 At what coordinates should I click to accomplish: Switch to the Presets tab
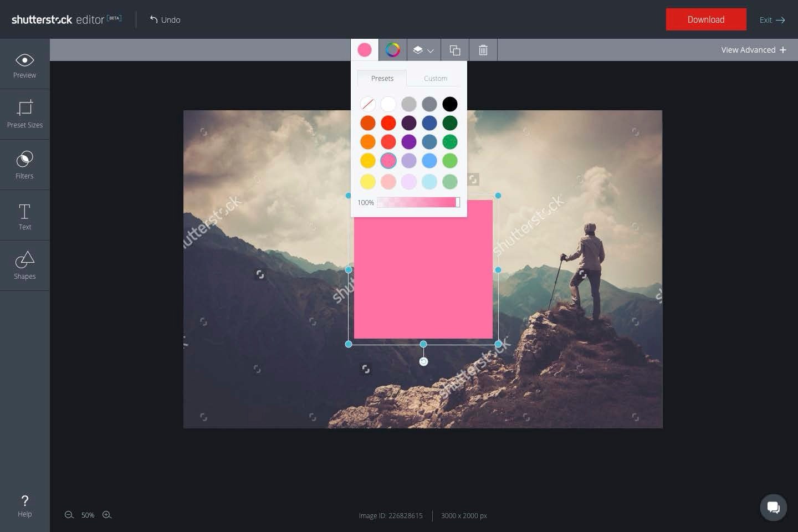382,78
